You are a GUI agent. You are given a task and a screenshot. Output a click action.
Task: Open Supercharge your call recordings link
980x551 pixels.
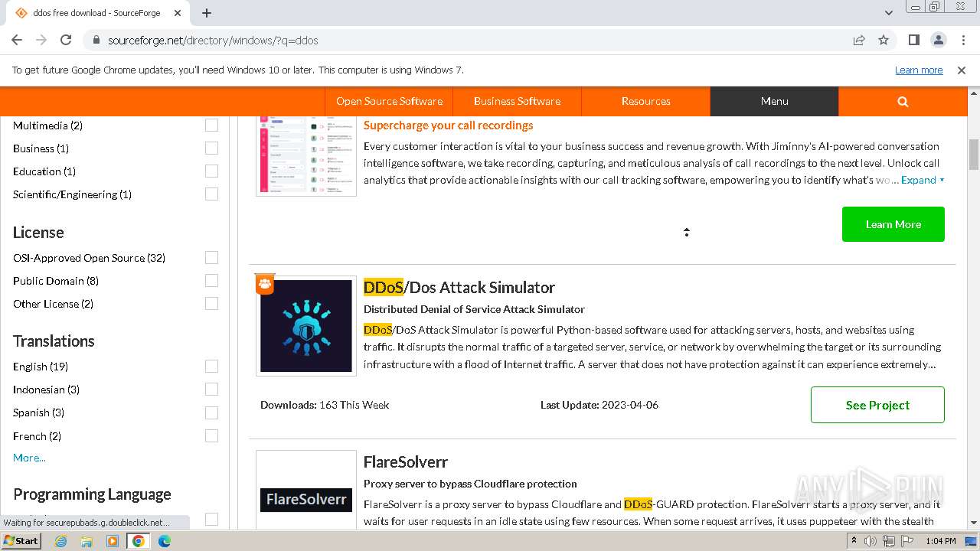449,126
